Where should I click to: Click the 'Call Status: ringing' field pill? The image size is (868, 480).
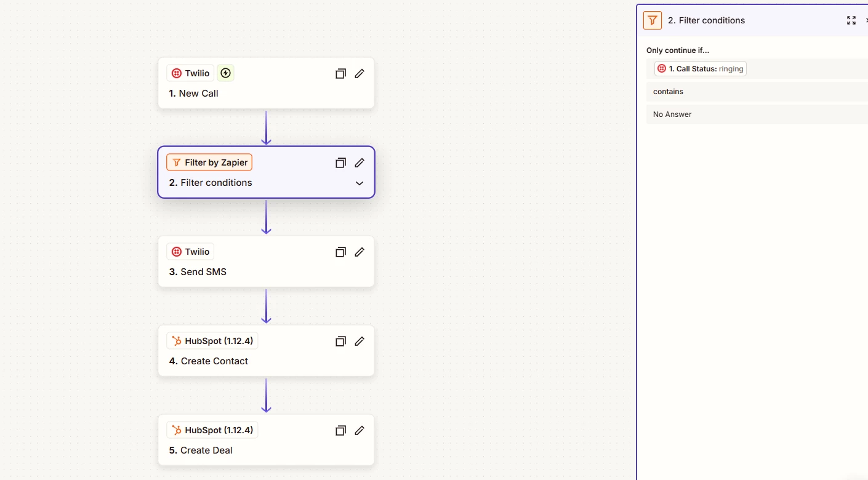pos(701,69)
